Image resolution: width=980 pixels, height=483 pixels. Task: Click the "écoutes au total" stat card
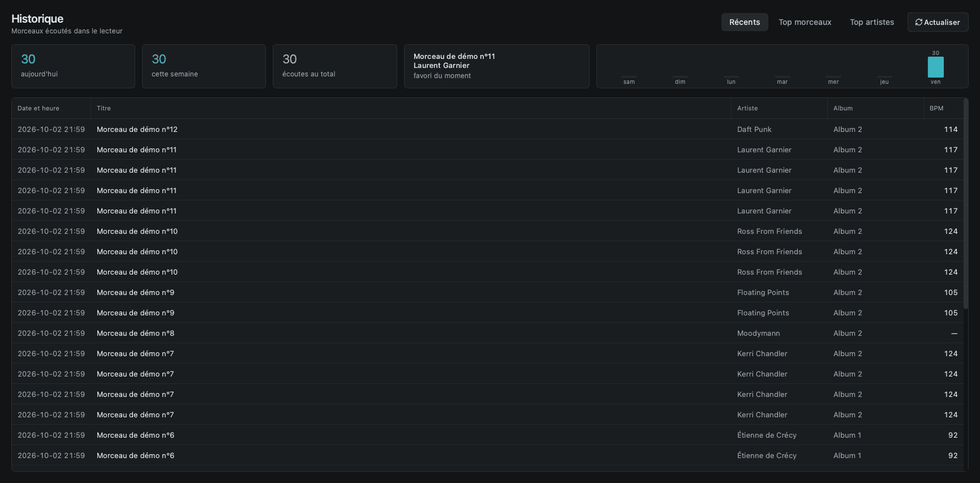coord(335,66)
